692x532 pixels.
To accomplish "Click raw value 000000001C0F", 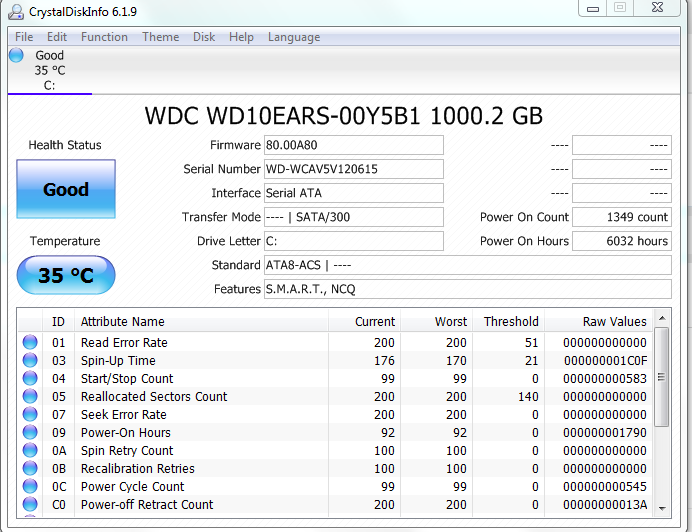I will (x=605, y=361).
